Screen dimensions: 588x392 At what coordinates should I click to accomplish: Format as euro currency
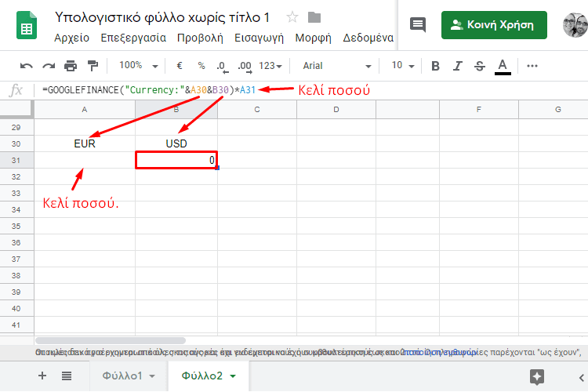(x=180, y=66)
